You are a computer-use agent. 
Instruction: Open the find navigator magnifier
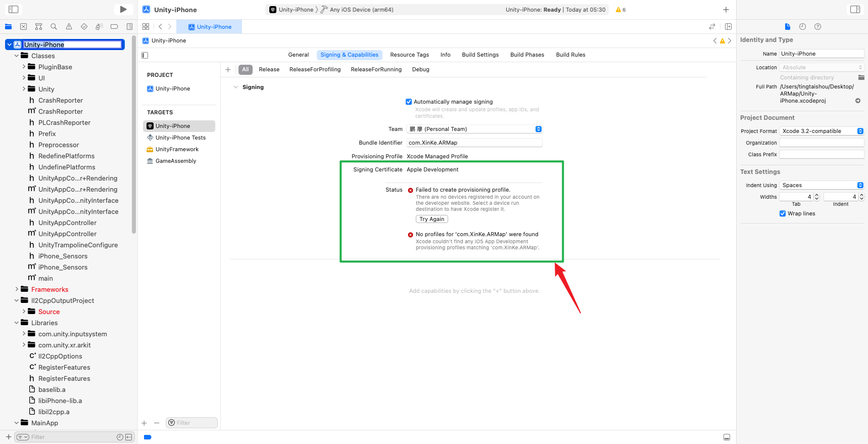[54, 26]
